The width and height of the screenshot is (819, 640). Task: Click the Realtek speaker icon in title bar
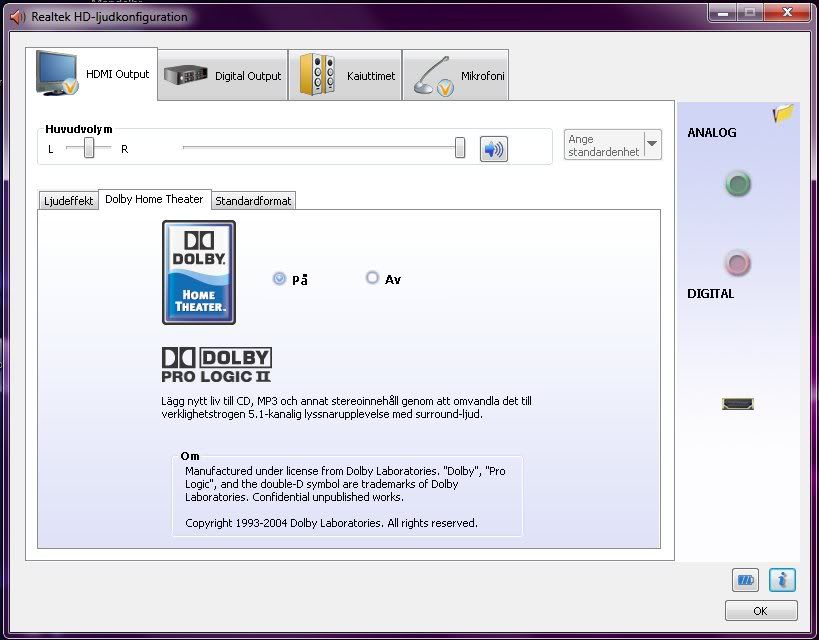click(17, 17)
